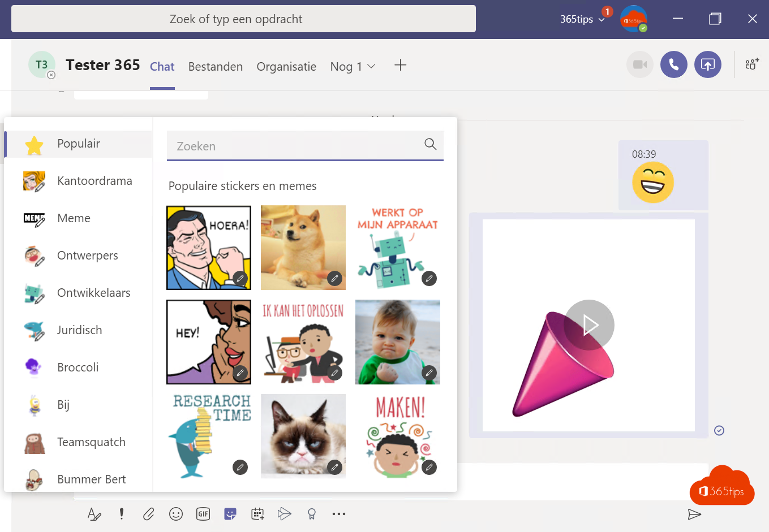Open more messaging options with the ellipsis
This screenshot has width=769, height=532.
point(338,514)
